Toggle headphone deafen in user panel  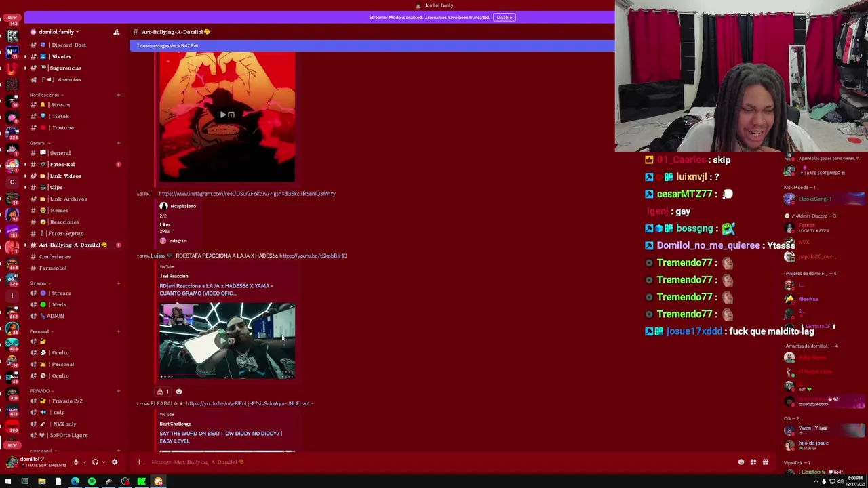coord(95,462)
